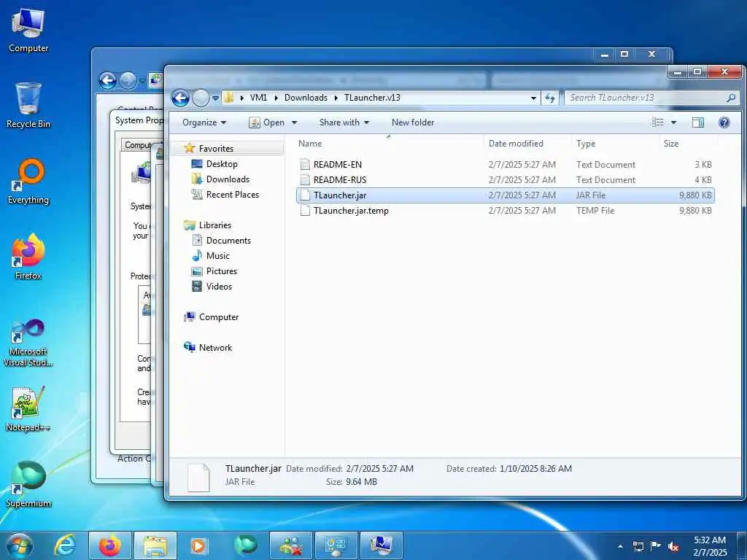Click the refresh button beside address bar
The width and height of the screenshot is (747, 560).
pos(550,98)
